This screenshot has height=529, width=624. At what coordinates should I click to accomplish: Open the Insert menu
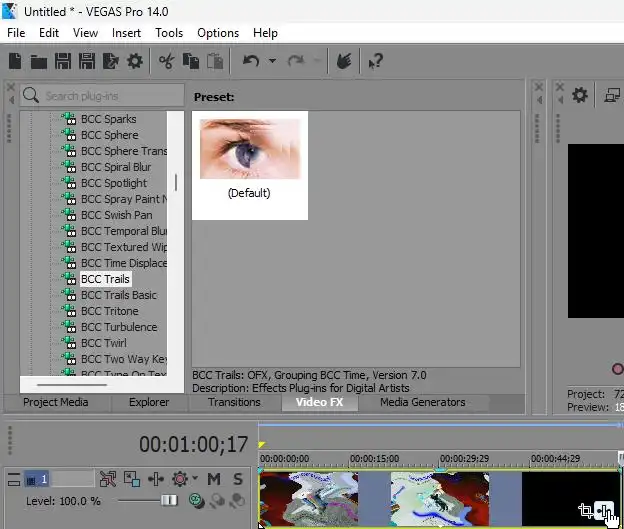point(126,33)
